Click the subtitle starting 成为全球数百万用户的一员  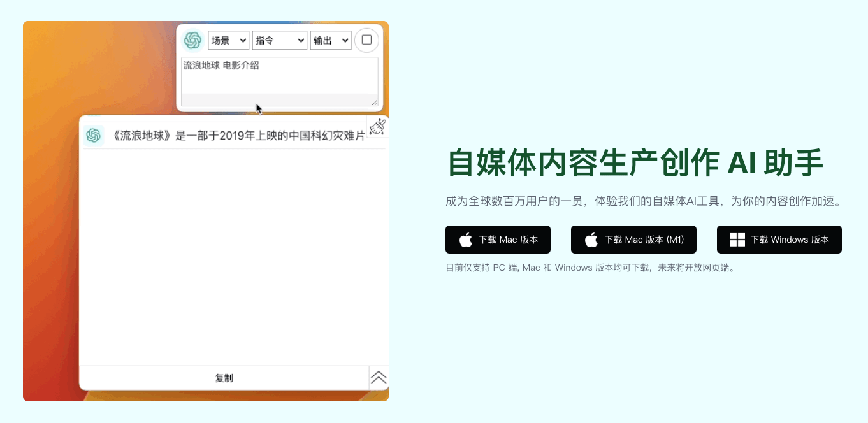[644, 201]
